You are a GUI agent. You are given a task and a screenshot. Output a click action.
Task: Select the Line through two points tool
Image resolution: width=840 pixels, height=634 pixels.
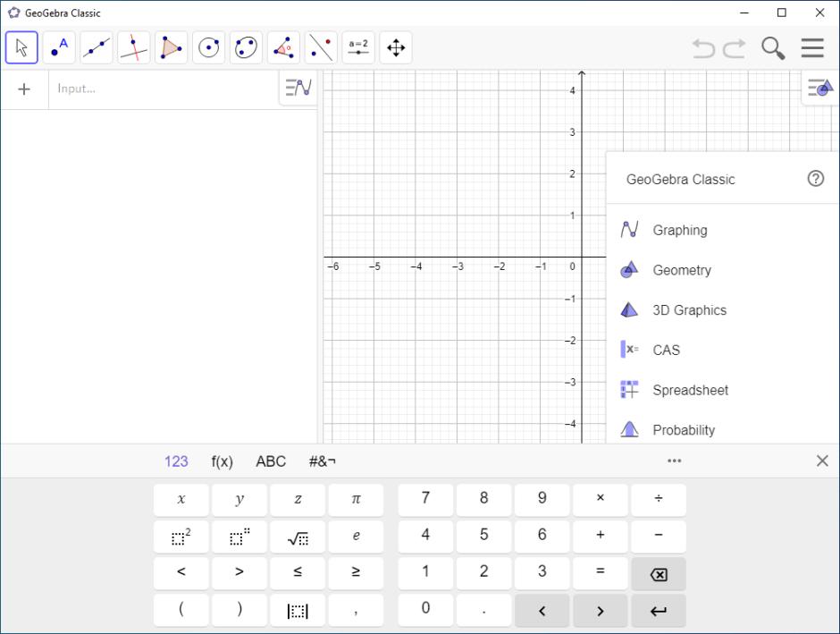97,47
